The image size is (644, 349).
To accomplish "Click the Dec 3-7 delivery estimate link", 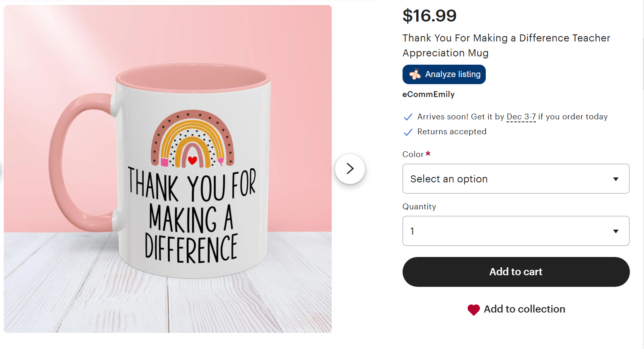I will pyautogui.click(x=521, y=117).
